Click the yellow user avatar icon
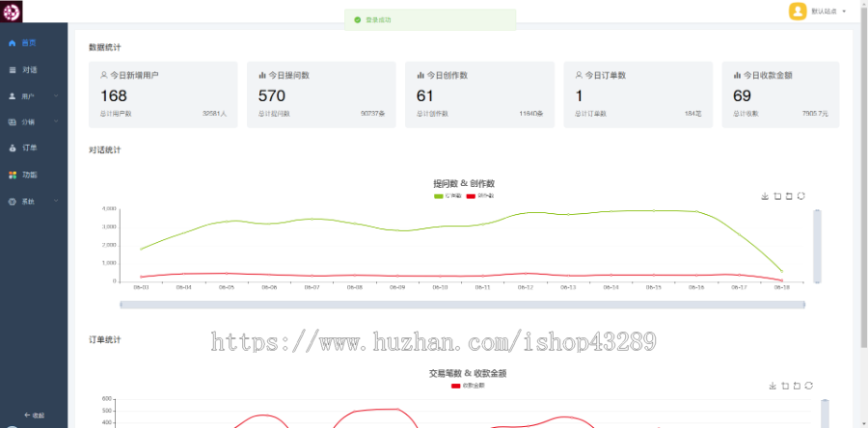Screen dimensions: 868x428 pos(798,11)
